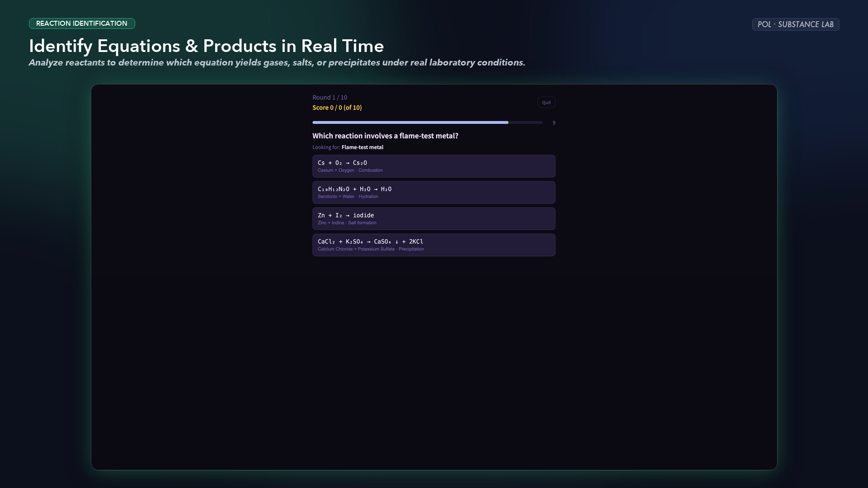Click the heading 'Identify Equations & Products in Real Time'
This screenshot has height=488, width=868.
(x=206, y=46)
